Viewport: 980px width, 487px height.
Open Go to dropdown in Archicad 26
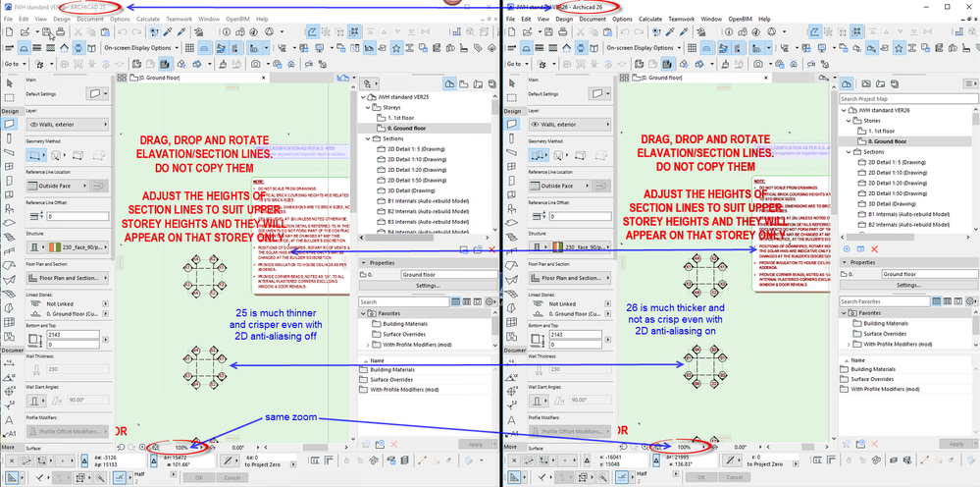(x=516, y=64)
